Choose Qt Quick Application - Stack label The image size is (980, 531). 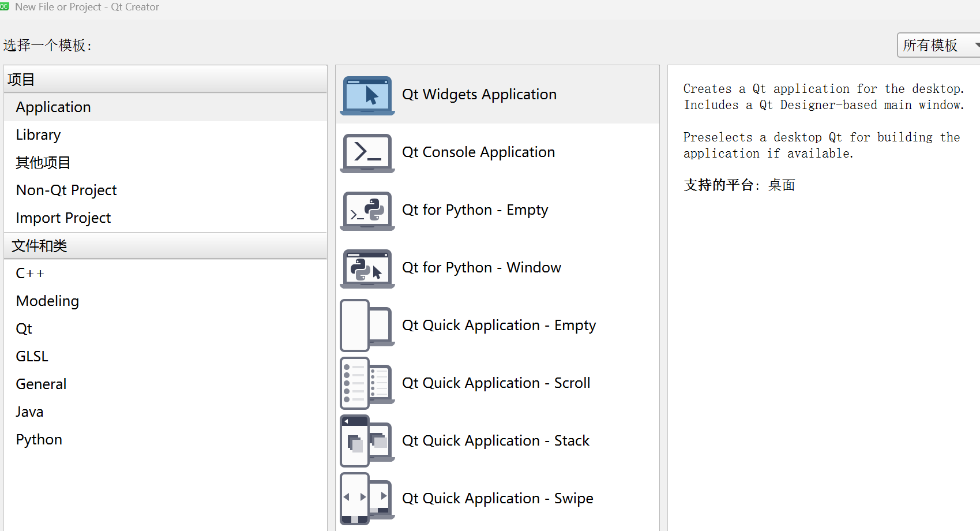tap(496, 441)
